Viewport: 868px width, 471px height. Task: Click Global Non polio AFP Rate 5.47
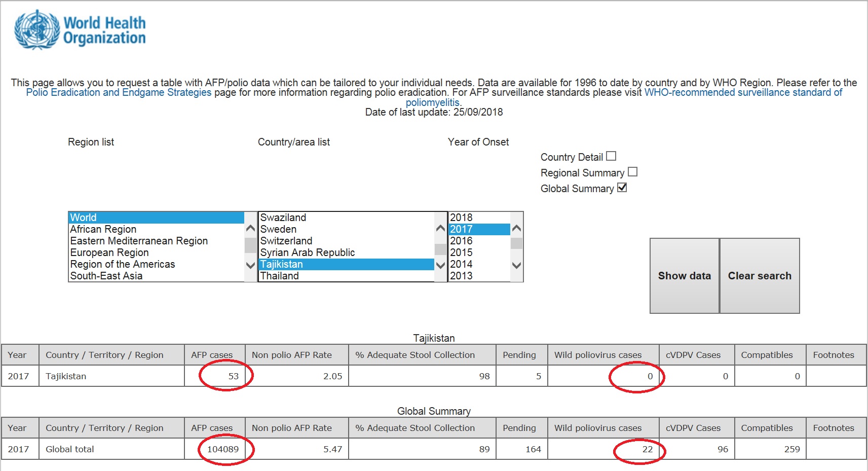[333, 449]
